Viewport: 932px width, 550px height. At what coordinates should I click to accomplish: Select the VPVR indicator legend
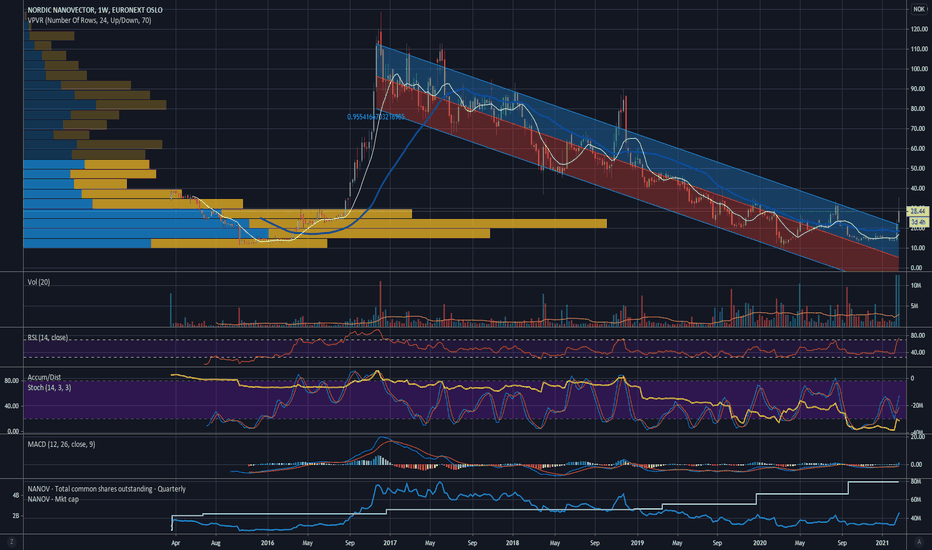(89, 20)
